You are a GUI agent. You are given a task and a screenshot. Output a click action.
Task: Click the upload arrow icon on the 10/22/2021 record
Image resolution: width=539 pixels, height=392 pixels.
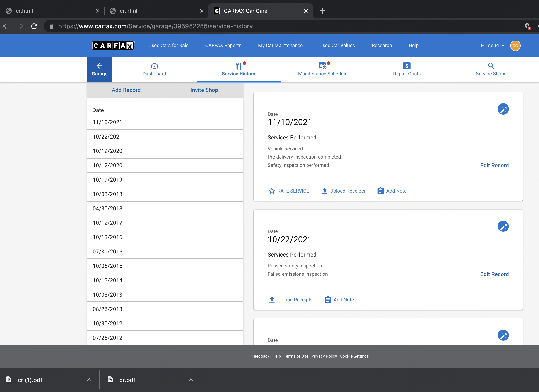(x=272, y=300)
